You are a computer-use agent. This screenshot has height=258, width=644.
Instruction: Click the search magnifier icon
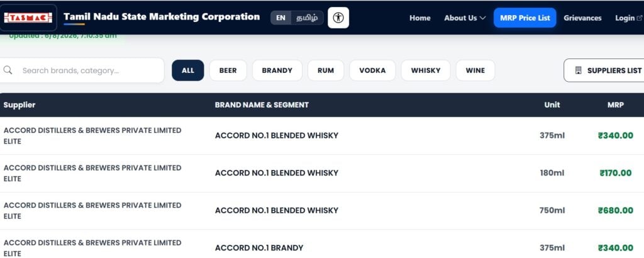pos(8,70)
